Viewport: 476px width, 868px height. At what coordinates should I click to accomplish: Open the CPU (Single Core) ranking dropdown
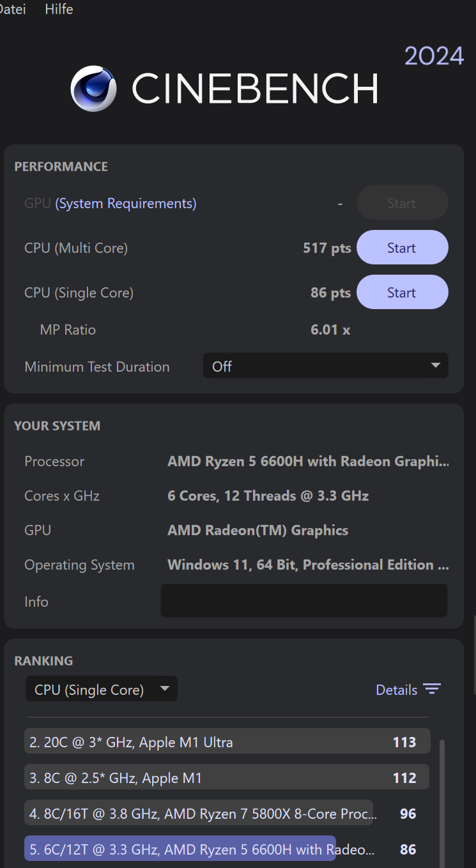point(102,689)
